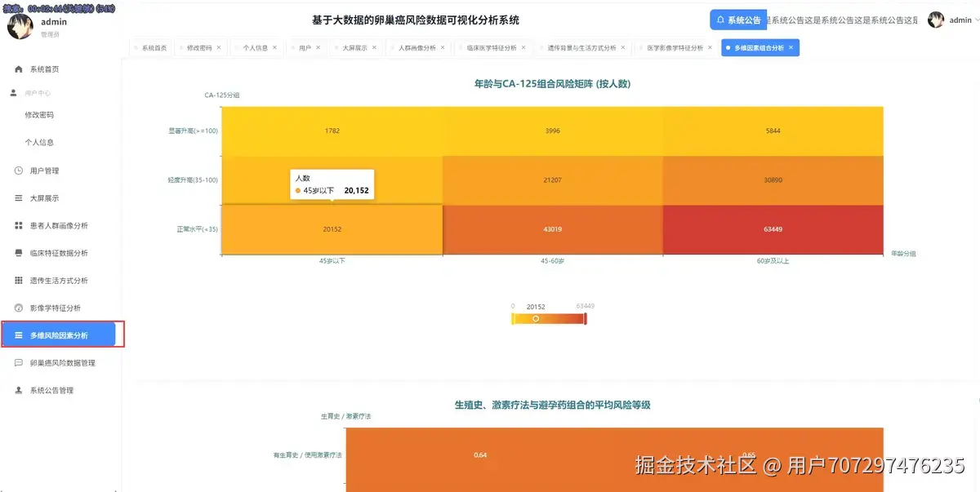Close the 个人信息 tab

274,47
